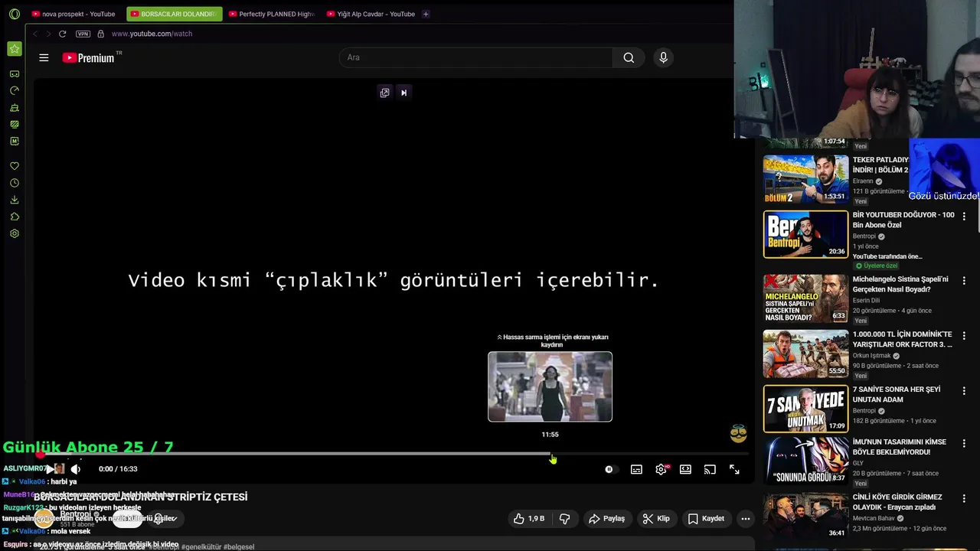The width and height of the screenshot is (980, 551).
Task: Open settings gear at bottom of Opera sidebar
Action: (x=14, y=233)
